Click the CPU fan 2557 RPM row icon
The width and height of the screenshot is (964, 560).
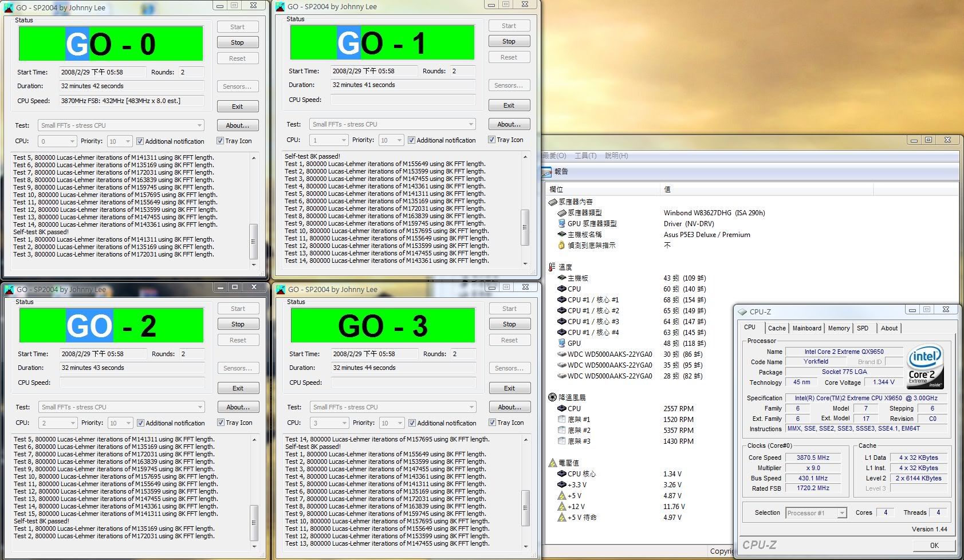(562, 409)
